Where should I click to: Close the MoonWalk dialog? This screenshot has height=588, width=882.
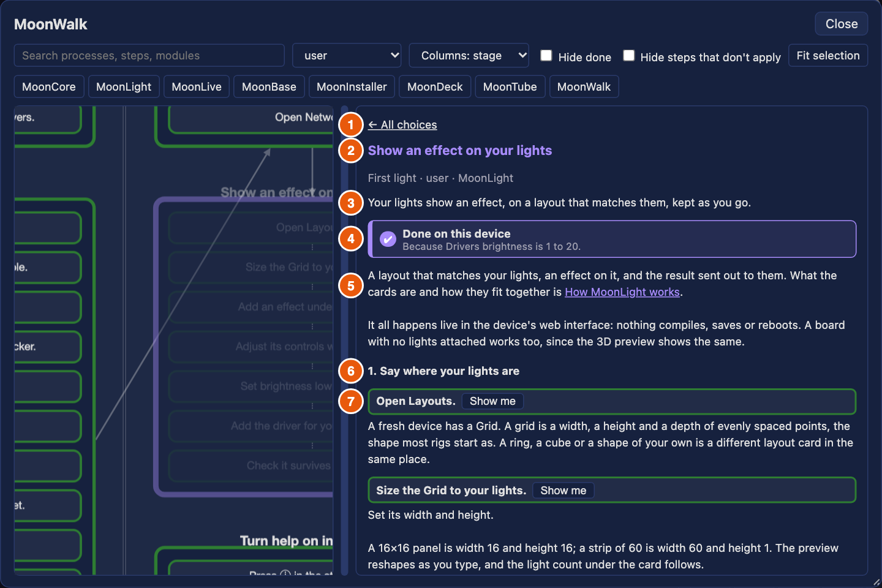(842, 24)
